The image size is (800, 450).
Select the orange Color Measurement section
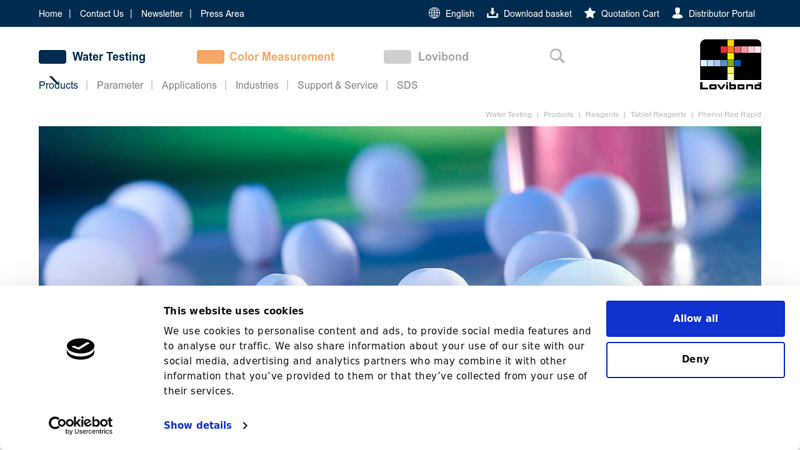266,57
